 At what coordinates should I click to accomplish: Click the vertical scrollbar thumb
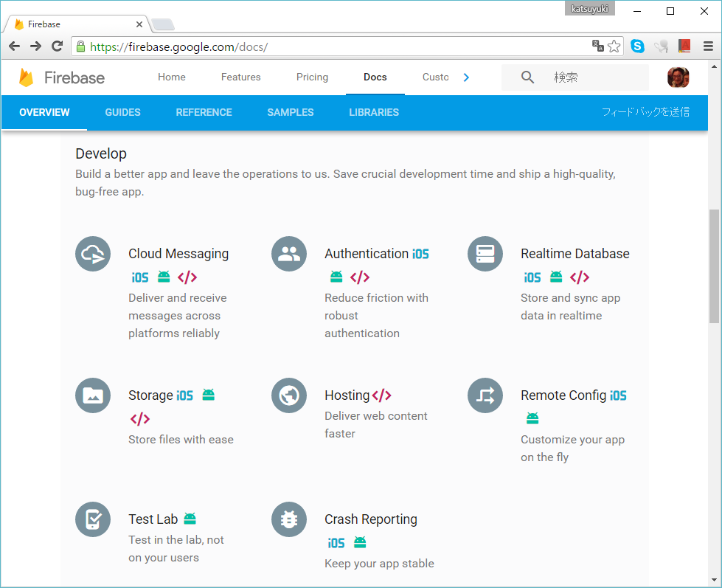coord(714,266)
